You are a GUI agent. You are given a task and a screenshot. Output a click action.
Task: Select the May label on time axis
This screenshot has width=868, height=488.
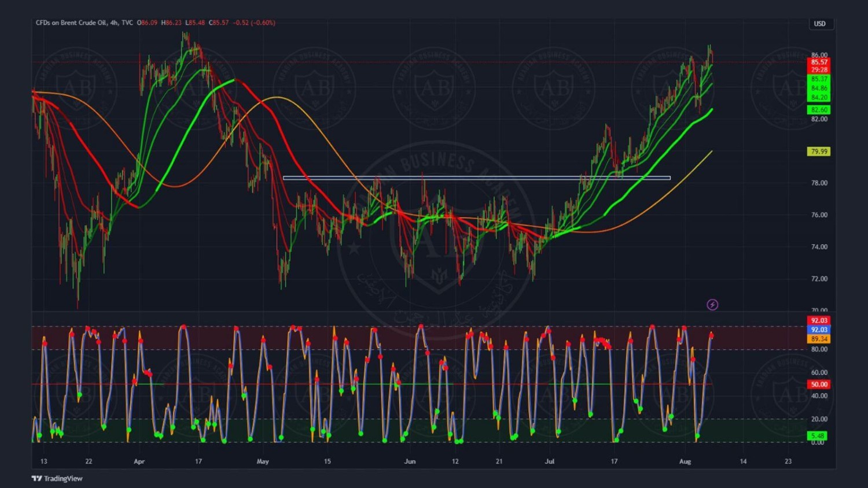coord(263,461)
